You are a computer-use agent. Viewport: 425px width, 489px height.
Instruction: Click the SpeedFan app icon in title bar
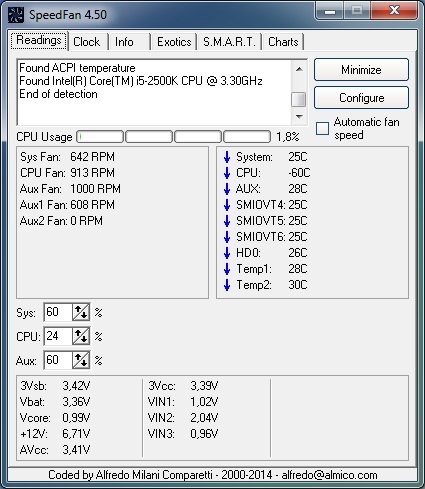pyautogui.click(x=16, y=15)
